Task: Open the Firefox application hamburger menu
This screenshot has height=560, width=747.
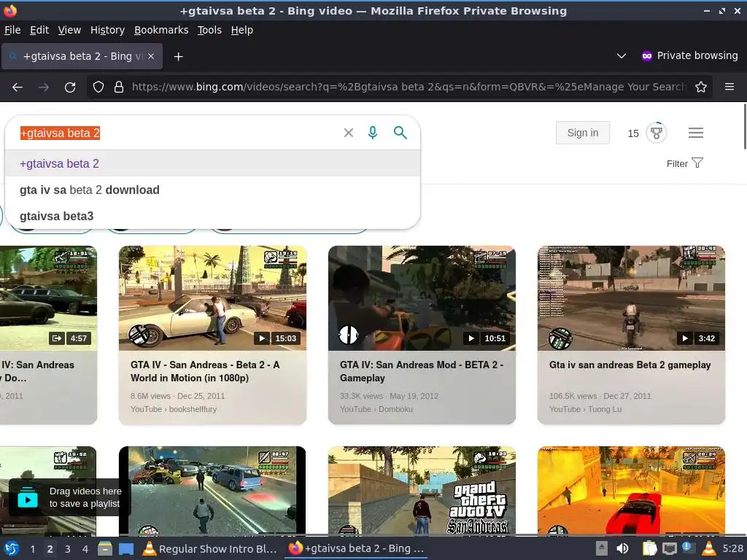Action: (729, 87)
